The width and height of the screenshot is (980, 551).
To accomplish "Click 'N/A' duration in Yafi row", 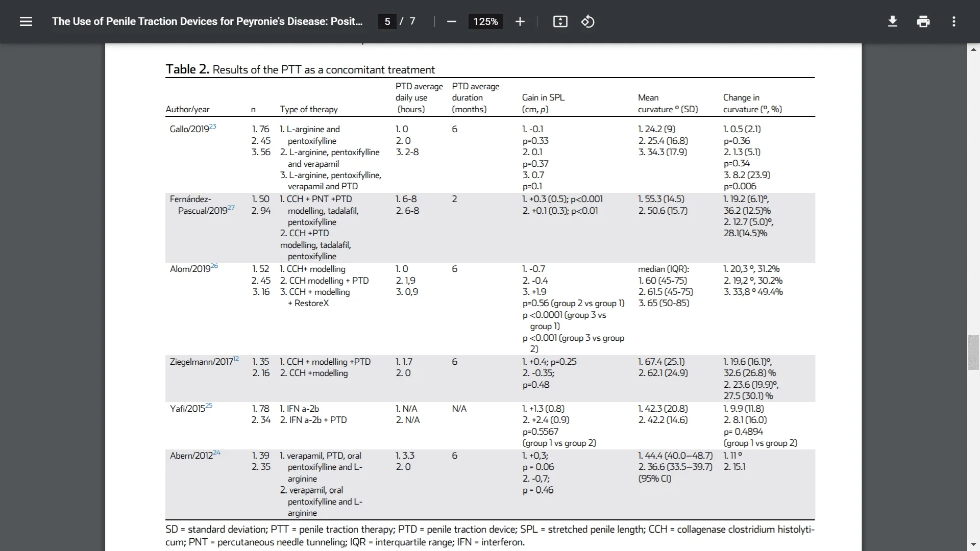I will [459, 409].
